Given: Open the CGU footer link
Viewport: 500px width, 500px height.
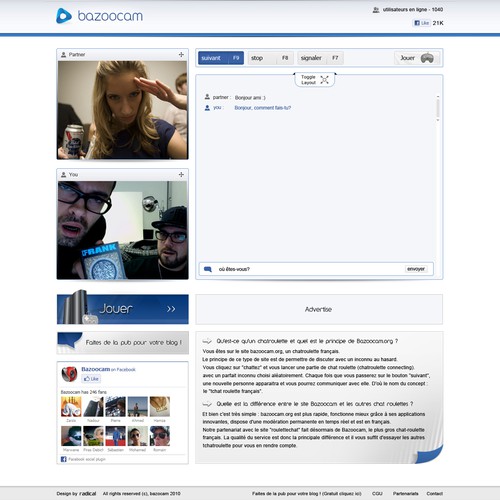Looking at the screenshot, I should [377, 494].
